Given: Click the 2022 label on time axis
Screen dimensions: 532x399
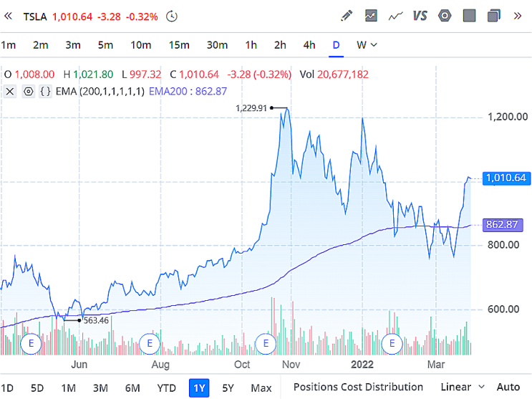Looking at the screenshot, I should (362, 365).
